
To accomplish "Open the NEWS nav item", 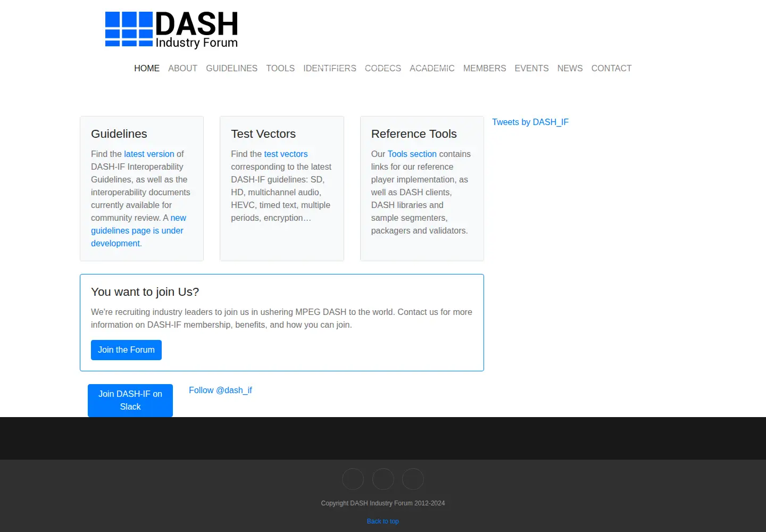I will point(570,68).
